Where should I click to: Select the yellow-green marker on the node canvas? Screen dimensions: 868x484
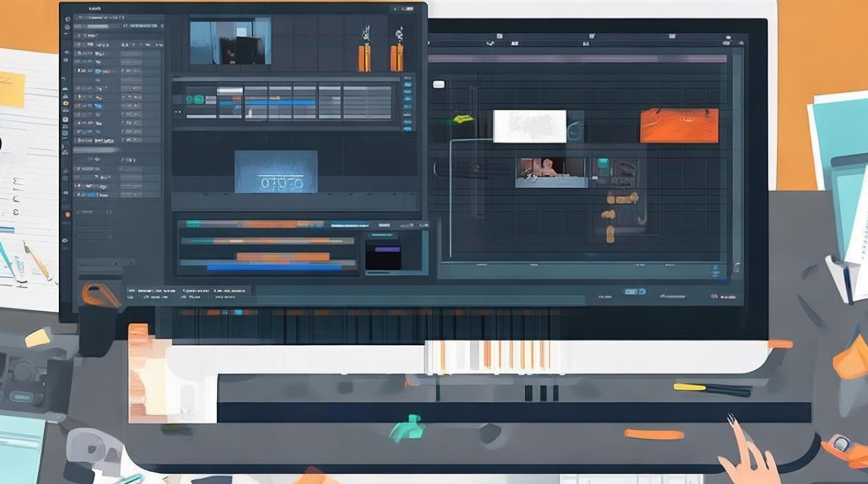[462, 119]
